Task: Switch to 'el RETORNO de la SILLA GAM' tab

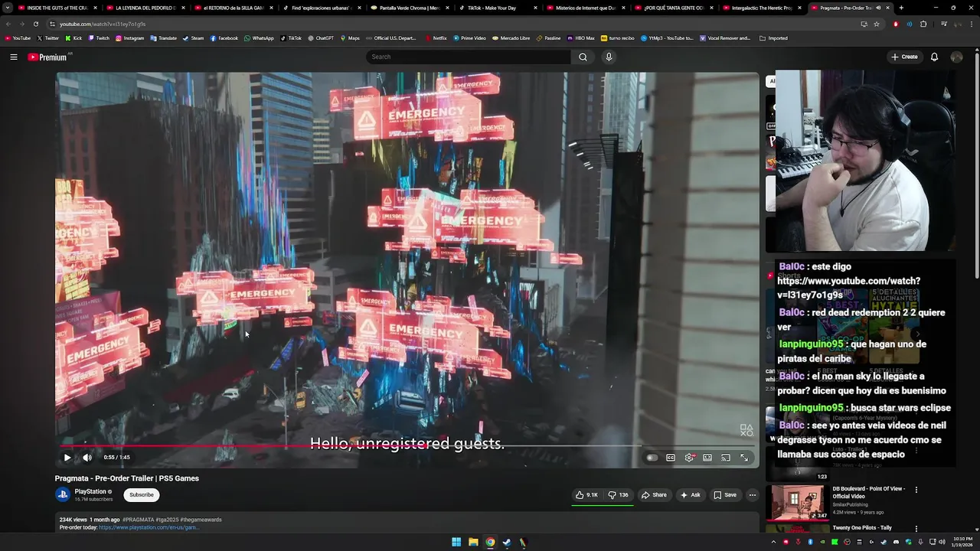Action: click(234, 8)
